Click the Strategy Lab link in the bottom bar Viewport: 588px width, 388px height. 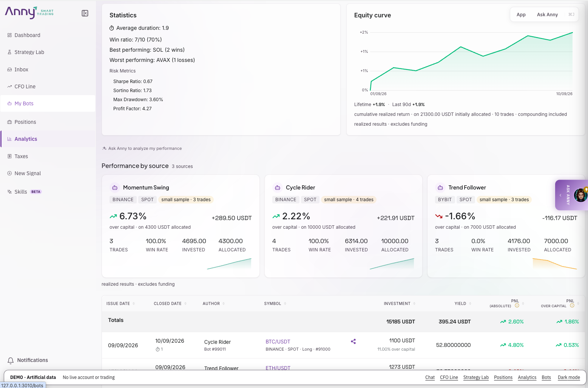pos(476,377)
